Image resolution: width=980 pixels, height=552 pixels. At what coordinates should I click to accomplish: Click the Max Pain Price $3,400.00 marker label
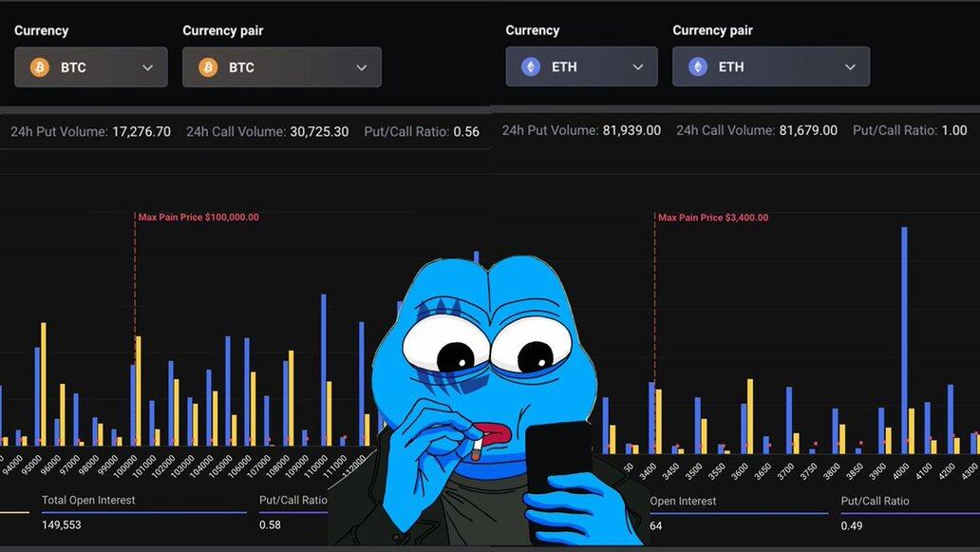click(x=712, y=218)
